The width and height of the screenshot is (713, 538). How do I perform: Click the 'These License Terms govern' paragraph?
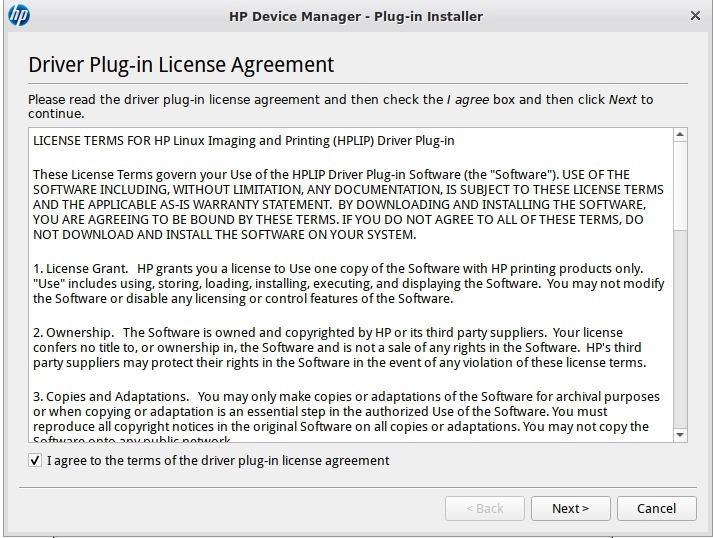pos(347,204)
